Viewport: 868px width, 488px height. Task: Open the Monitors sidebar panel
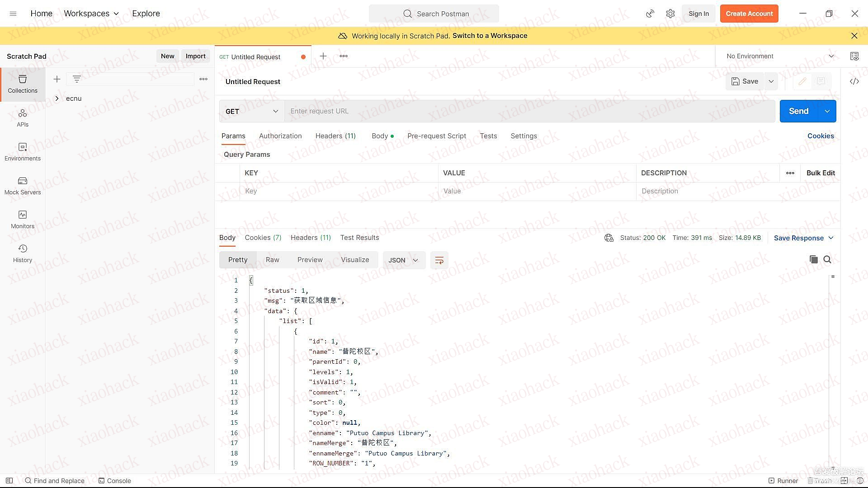click(x=23, y=220)
